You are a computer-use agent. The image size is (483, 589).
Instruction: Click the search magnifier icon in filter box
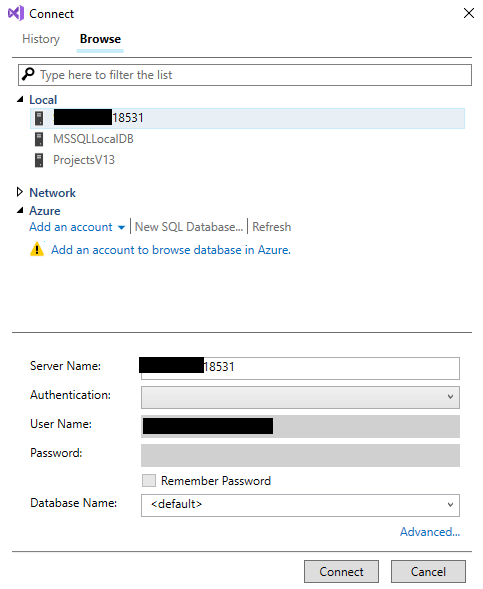click(28, 74)
